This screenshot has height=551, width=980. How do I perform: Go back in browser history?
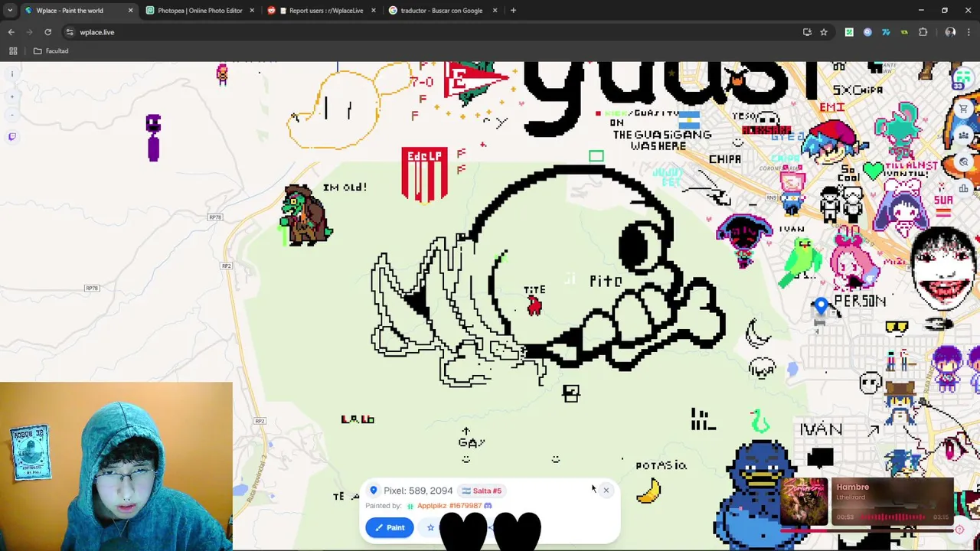pos(11,32)
